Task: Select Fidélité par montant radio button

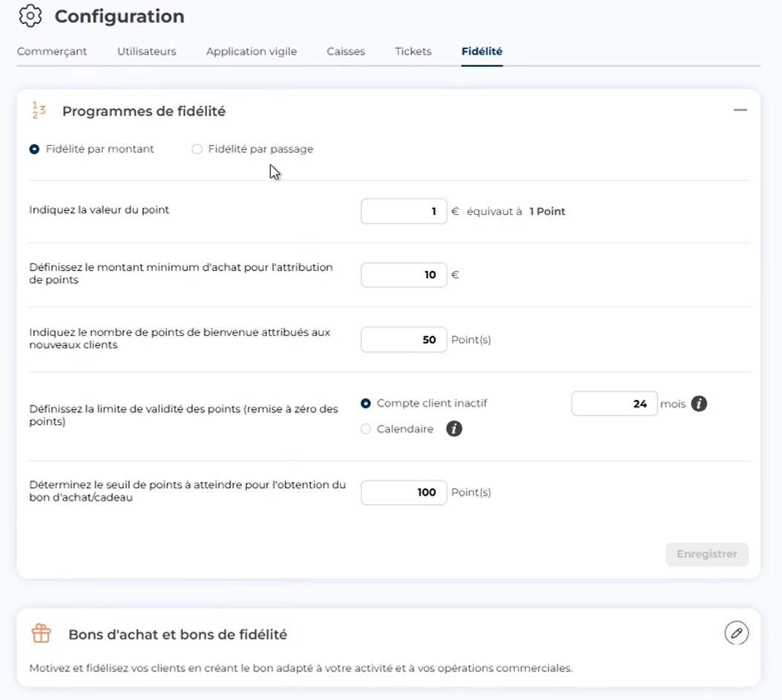Action: coord(34,149)
